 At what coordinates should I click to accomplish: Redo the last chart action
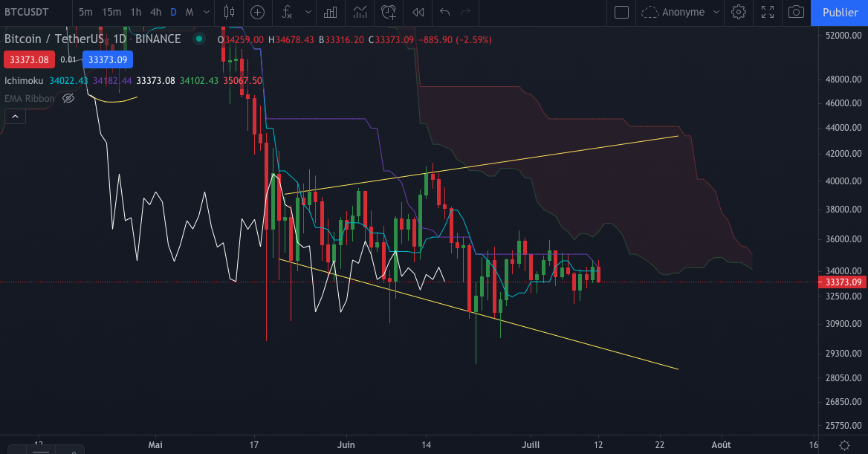point(466,13)
